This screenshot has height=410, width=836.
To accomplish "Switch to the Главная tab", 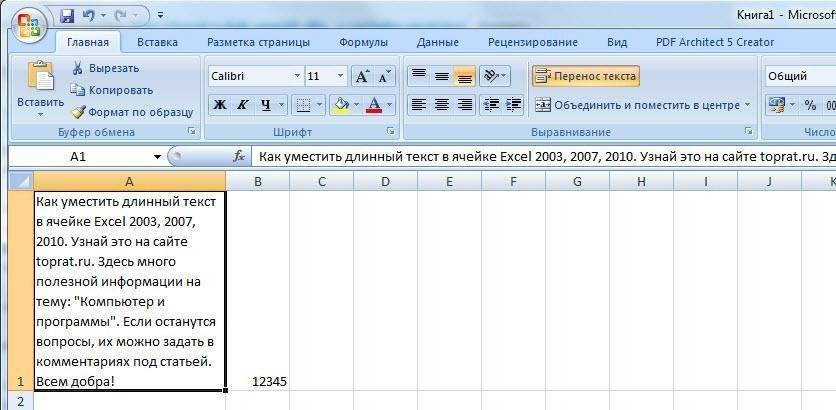I will click(88, 42).
